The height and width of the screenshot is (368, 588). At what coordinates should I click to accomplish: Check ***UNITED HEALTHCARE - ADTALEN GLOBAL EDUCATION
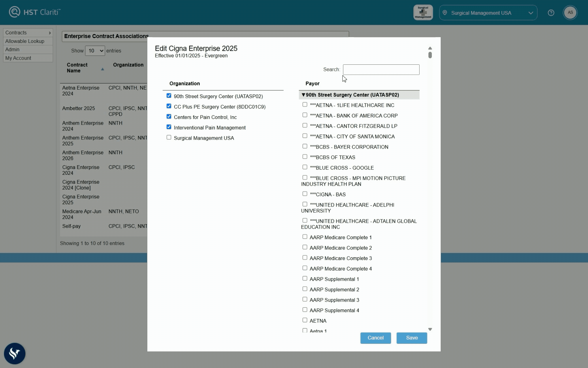[x=305, y=221]
